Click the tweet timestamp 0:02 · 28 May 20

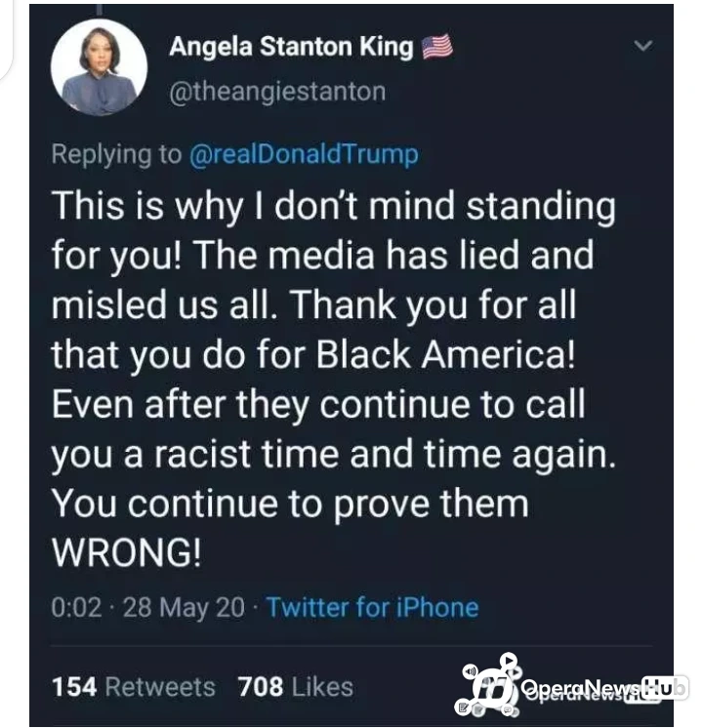147,607
